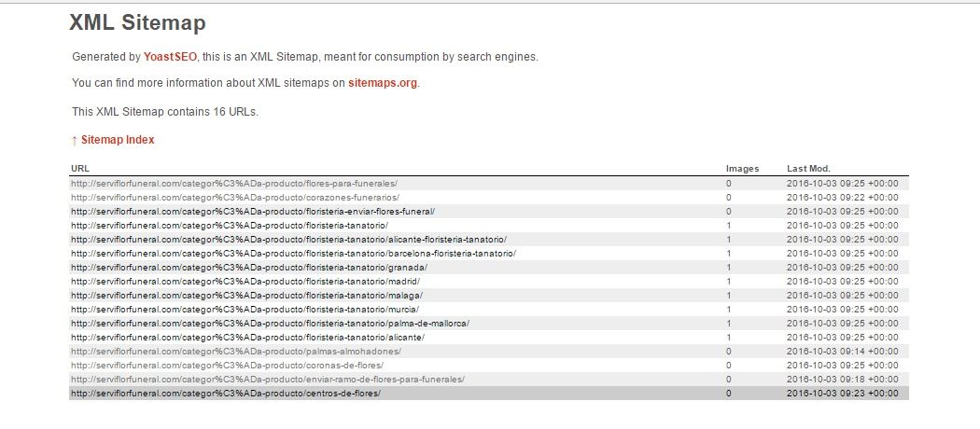Open the centros-de-flores URL
This screenshot has height=429, width=980.
226,394
